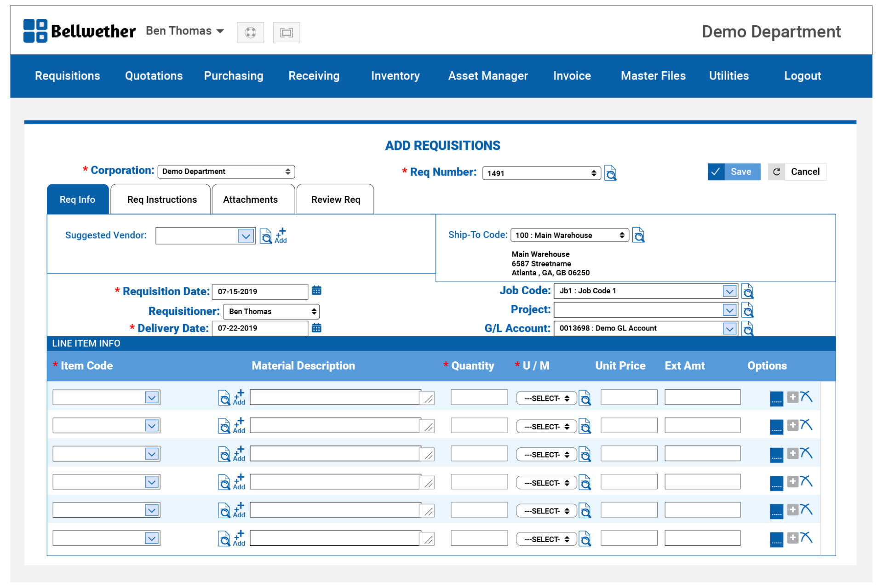Screen dimensions: 883x588
Task: Click the Add icon beside Suggested Vendor
Action: [281, 235]
